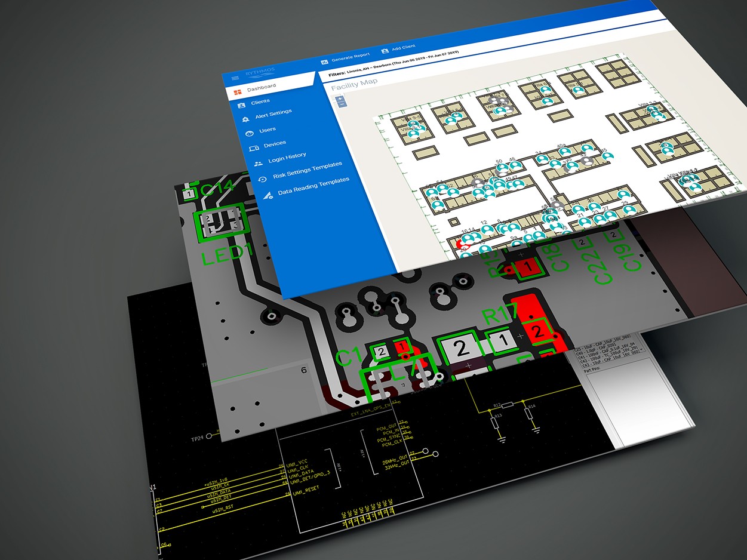
Task: Click the LED1 component footprint on PCB
Action: (220, 221)
